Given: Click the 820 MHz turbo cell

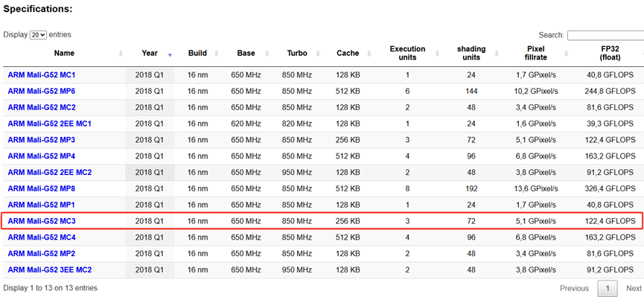Looking at the screenshot, I should coord(297,124).
